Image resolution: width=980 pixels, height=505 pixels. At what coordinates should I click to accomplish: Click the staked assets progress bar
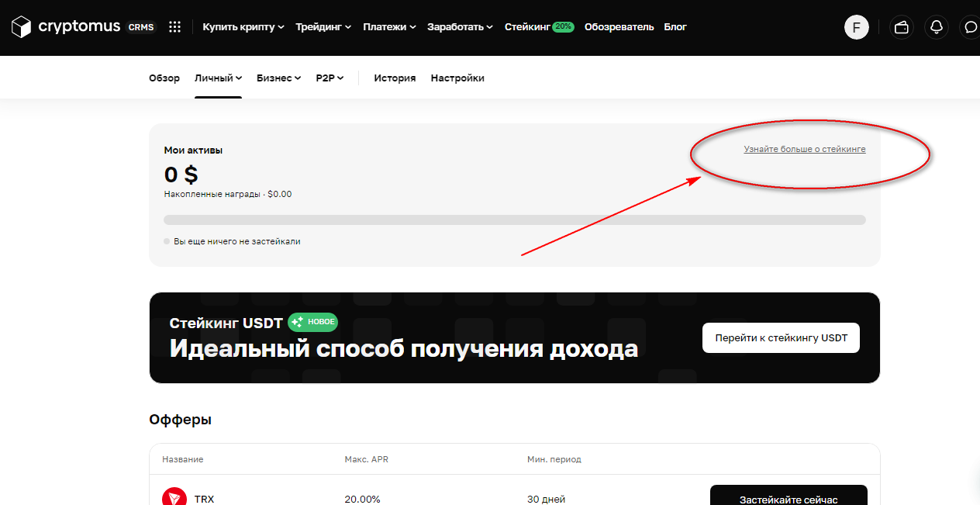515,220
